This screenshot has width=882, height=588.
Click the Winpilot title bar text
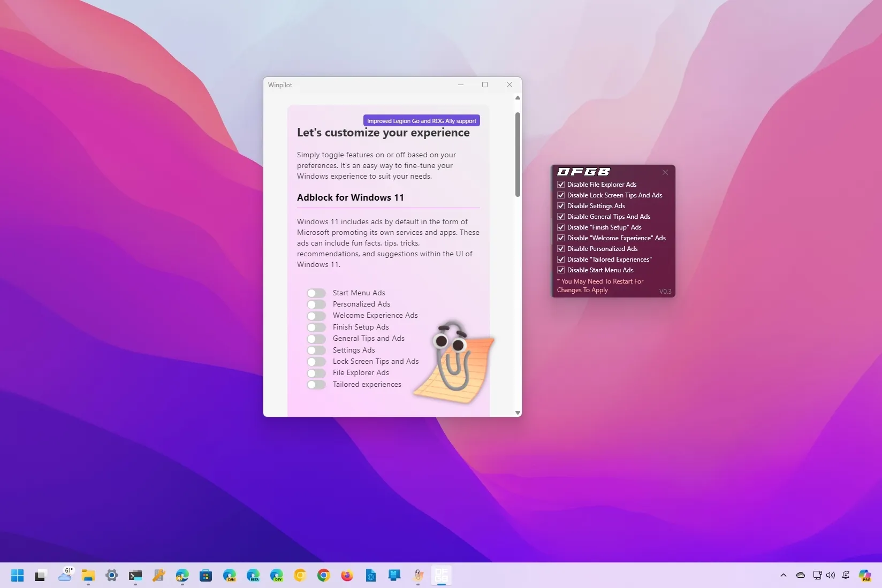280,85
